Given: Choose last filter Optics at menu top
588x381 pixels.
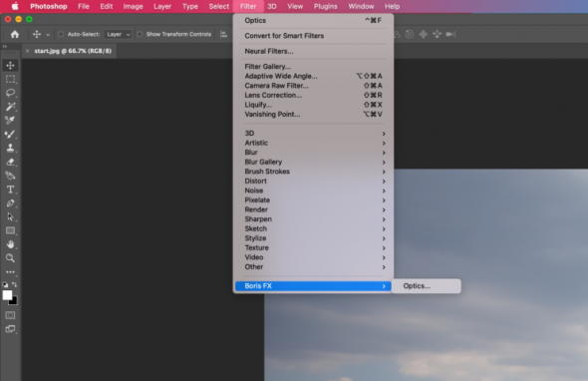Looking at the screenshot, I should [313, 20].
